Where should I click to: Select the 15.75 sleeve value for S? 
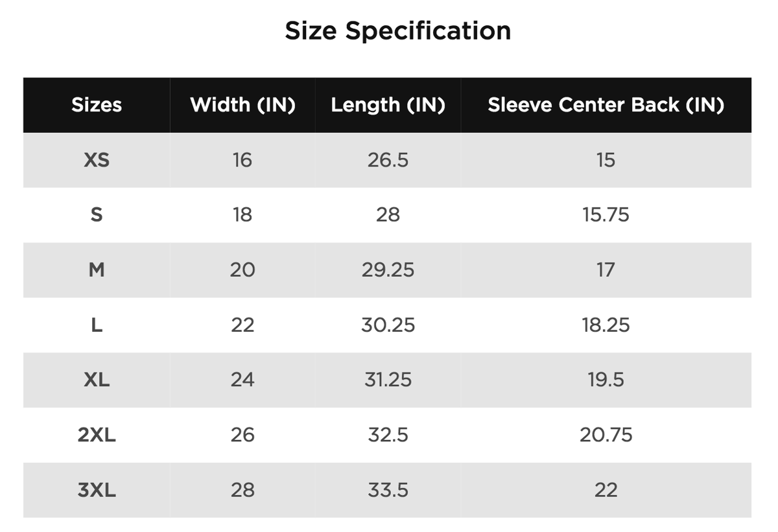[606, 215]
